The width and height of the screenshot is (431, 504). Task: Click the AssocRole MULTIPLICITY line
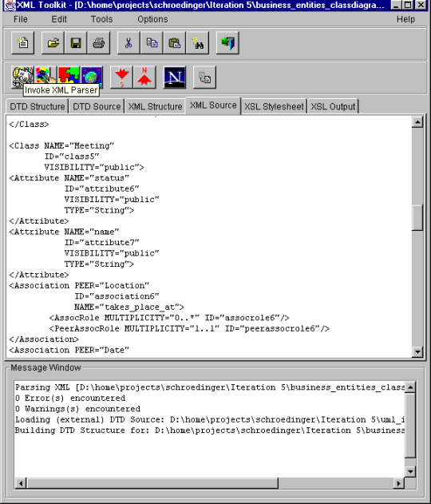[x=169, y=318]
